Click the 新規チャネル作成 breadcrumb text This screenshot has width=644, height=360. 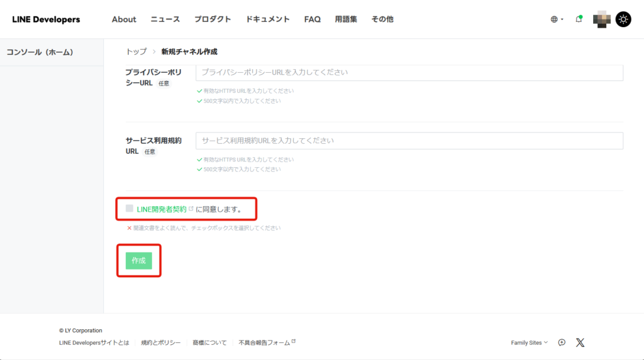click(189, 52)
